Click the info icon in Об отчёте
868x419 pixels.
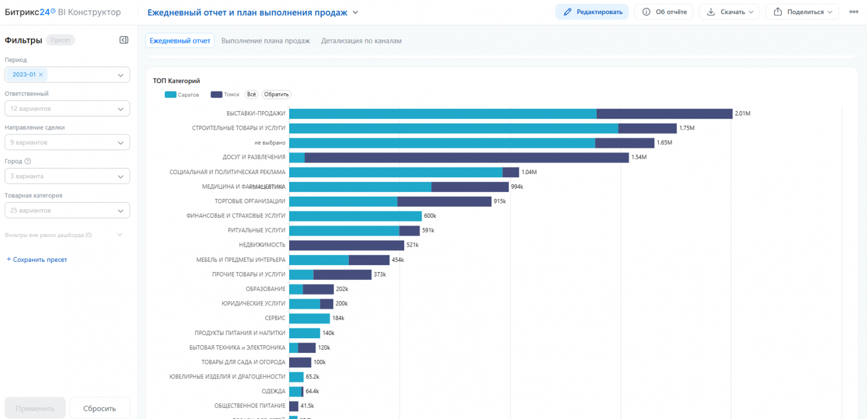tap(646, 12)
